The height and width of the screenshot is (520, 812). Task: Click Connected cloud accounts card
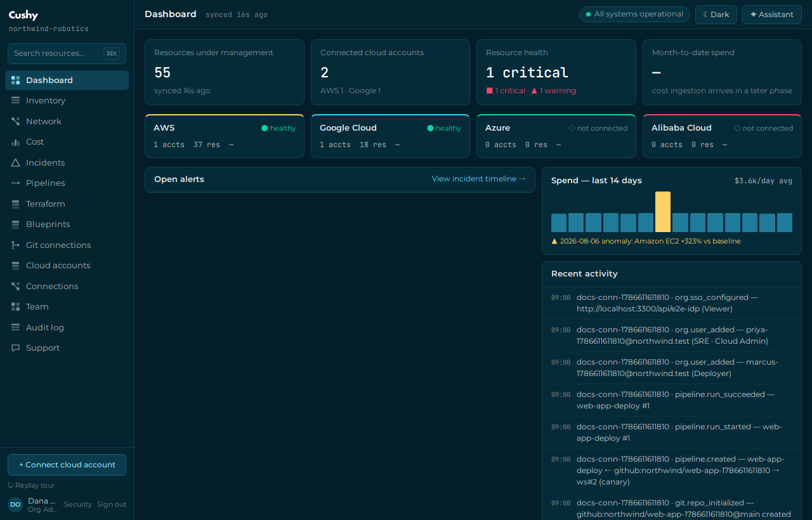pyautogui.click(x=390, y=72)
